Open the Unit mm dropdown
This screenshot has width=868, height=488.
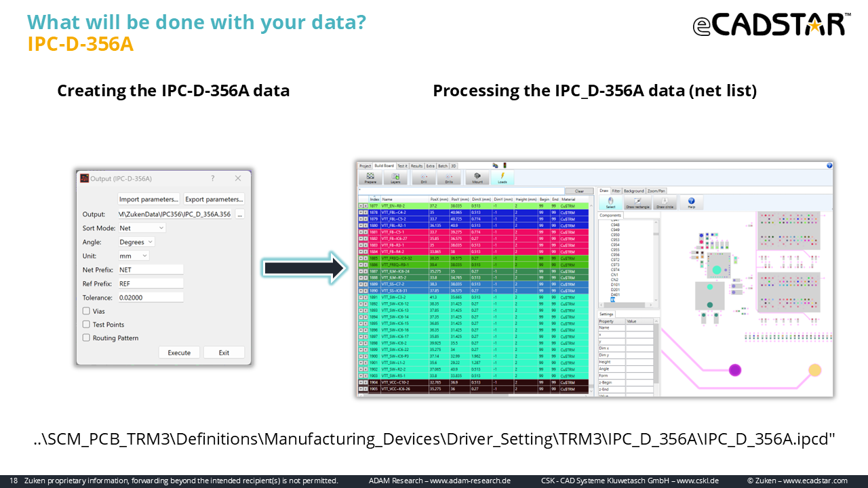[133, 256]
